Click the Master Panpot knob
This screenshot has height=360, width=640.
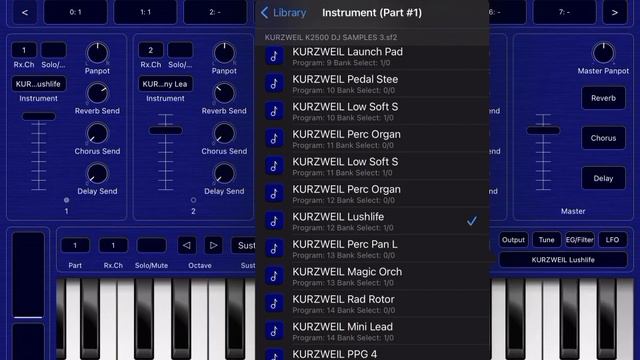[x=603, y=53]
